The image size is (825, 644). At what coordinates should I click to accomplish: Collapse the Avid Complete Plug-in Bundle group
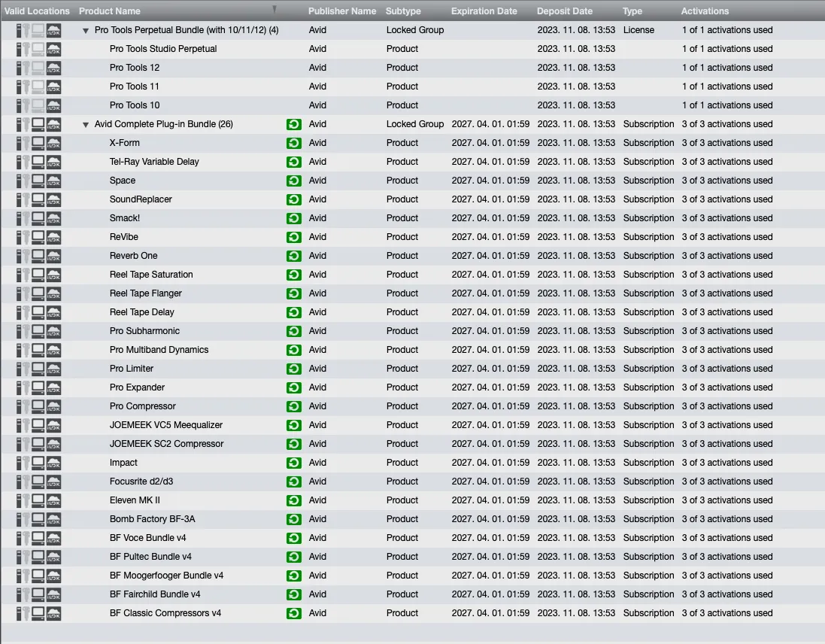click(86, 125)
